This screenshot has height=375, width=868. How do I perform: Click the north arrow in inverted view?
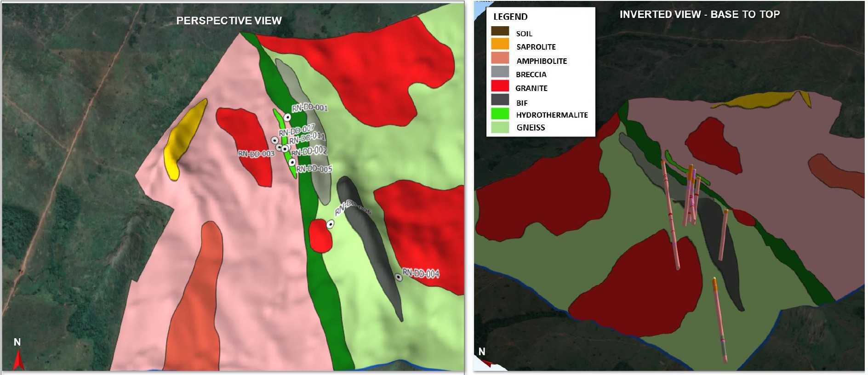tap(487, 364)
